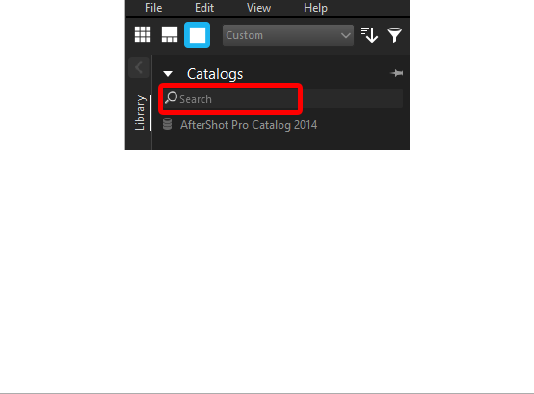Open the Edit menu
Image resolution: width=534 pixels, height=394 pixels.
pos(204,8)
